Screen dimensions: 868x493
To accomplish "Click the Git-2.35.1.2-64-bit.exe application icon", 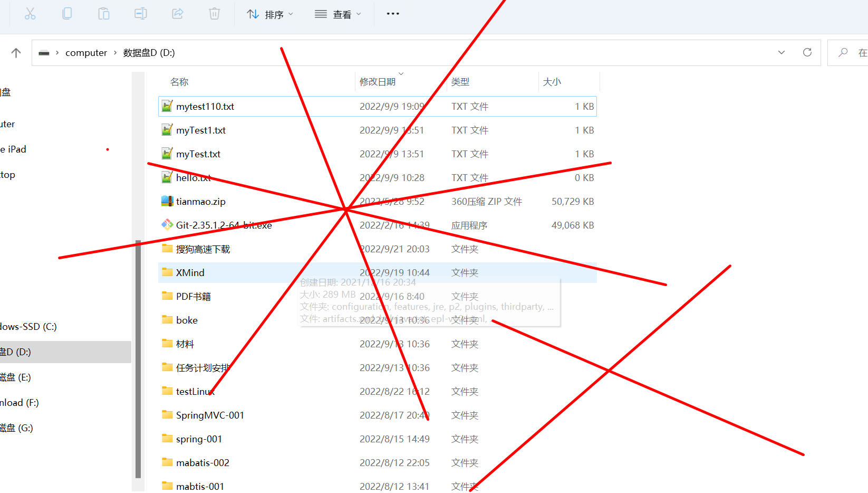I will pos(167,224).
